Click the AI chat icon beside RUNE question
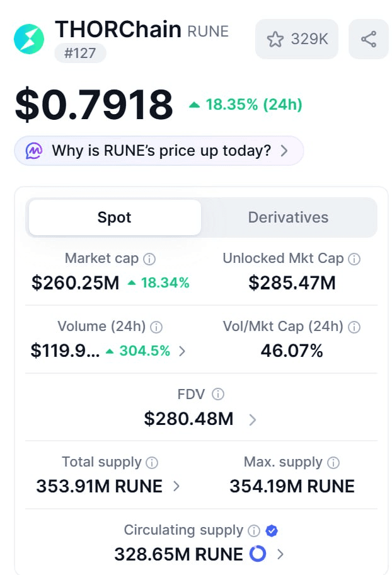The image size is (392, 575). click(34, 151)
